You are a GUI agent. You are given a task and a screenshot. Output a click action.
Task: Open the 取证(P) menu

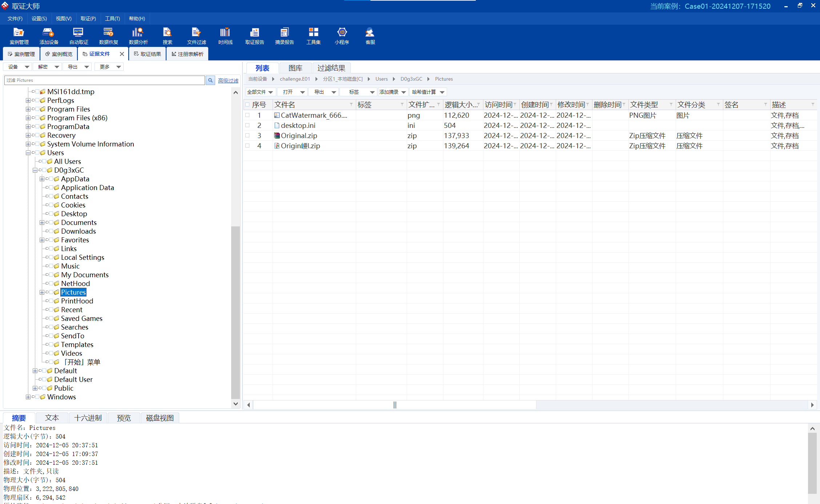(88, 19)
